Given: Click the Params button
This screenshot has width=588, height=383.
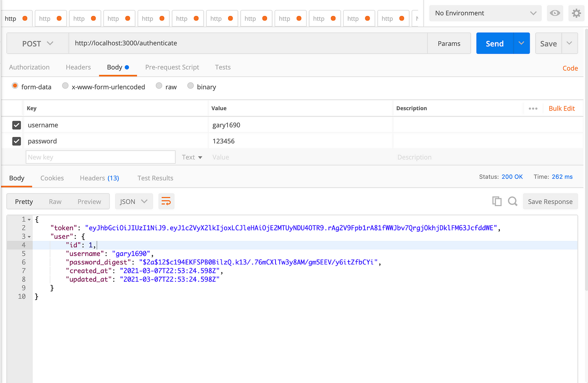Looking at the screenshot, I should [449, 43].
